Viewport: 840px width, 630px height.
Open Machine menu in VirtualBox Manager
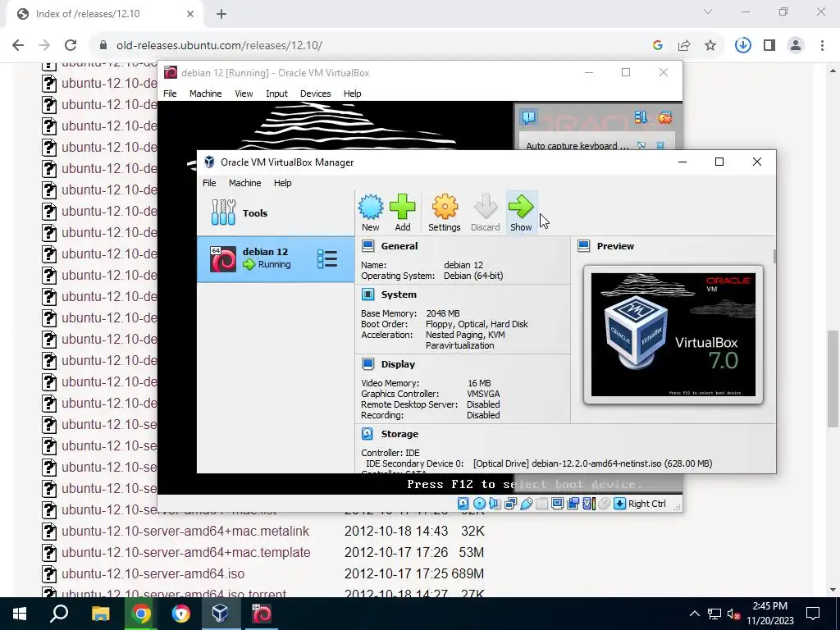(x=244, y=183)
